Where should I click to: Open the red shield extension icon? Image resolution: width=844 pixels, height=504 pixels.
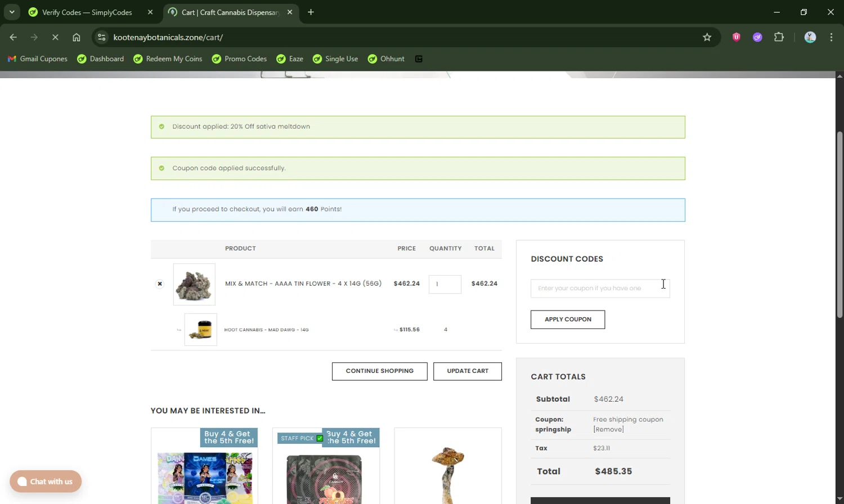point(736,37)
